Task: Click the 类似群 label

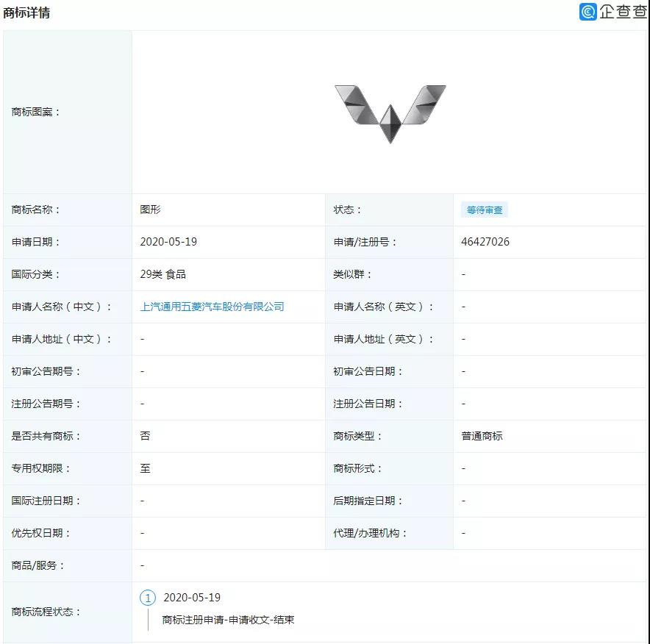Action: tap(352, 274)
